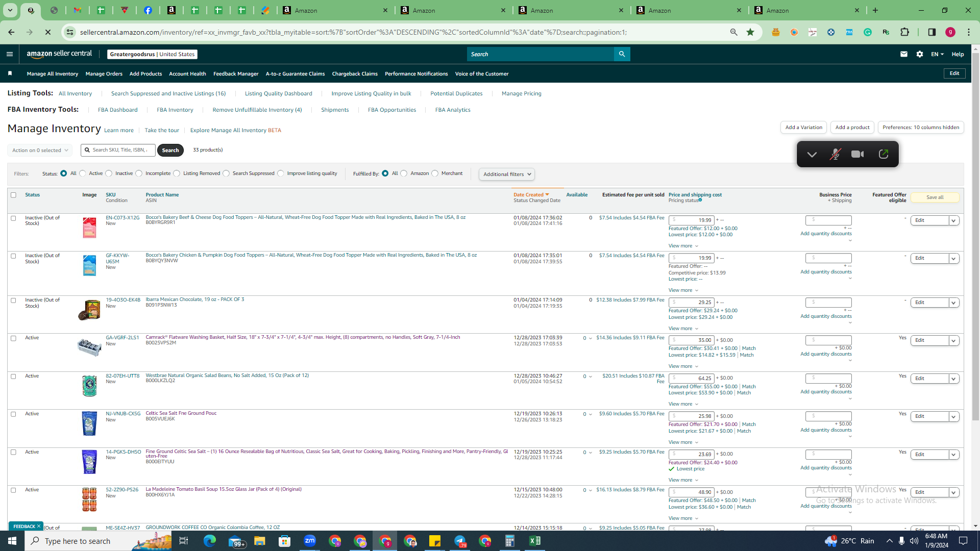Open File Explorer from the taskbar
Image resolution: width=980 pixels, height=551 pixels.
(260, 541)
